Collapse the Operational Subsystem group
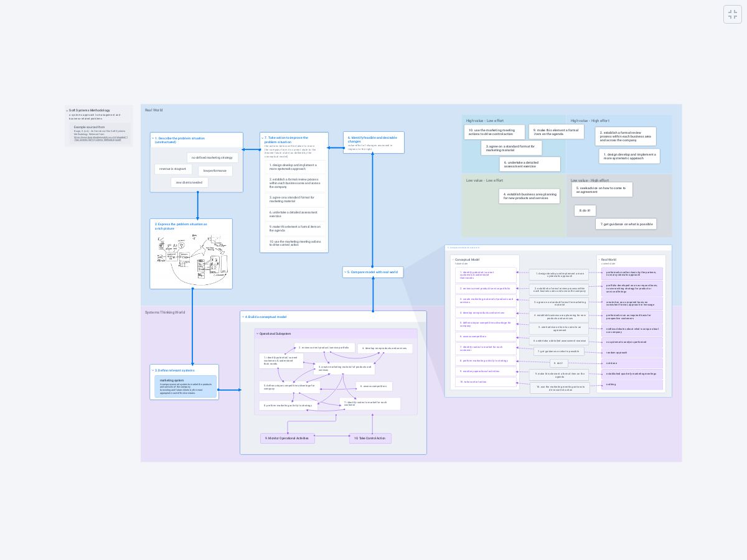This screenshot has width=747, height=560. click(x=257, y=334)
